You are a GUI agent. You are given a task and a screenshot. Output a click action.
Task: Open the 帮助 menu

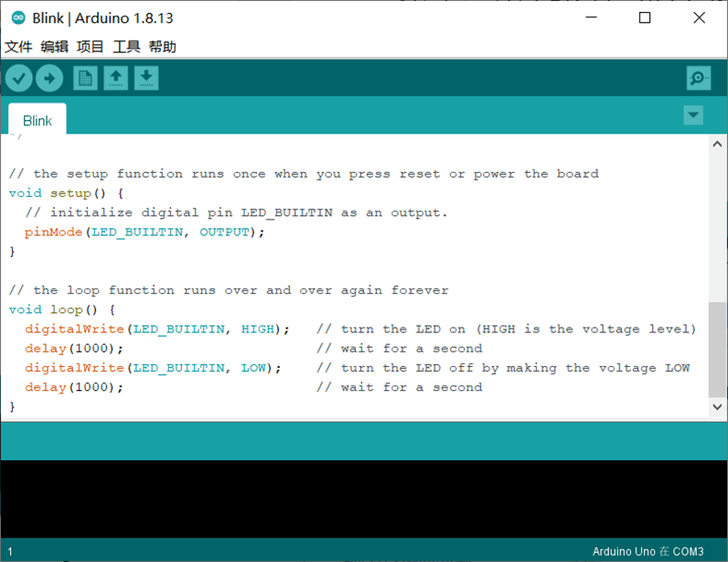[x=163, y=47]
